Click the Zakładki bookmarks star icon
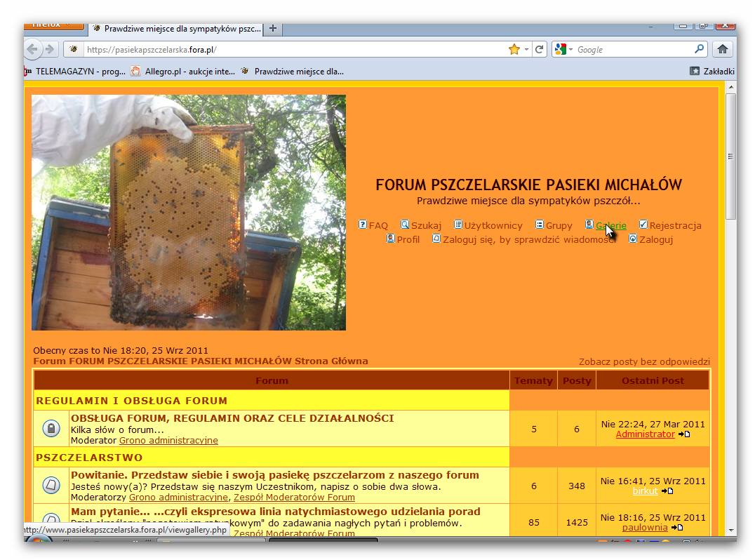Viewport: 755px width, 560px height. 695,72
